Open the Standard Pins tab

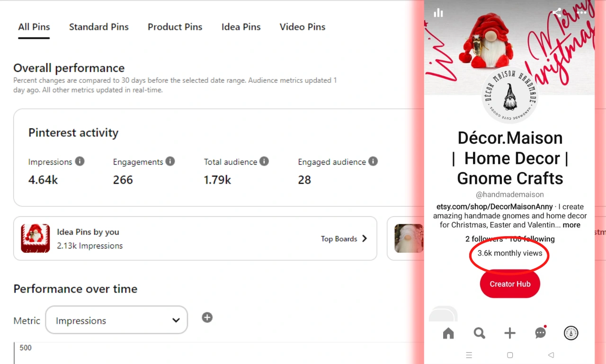click(x=99, y=27)
